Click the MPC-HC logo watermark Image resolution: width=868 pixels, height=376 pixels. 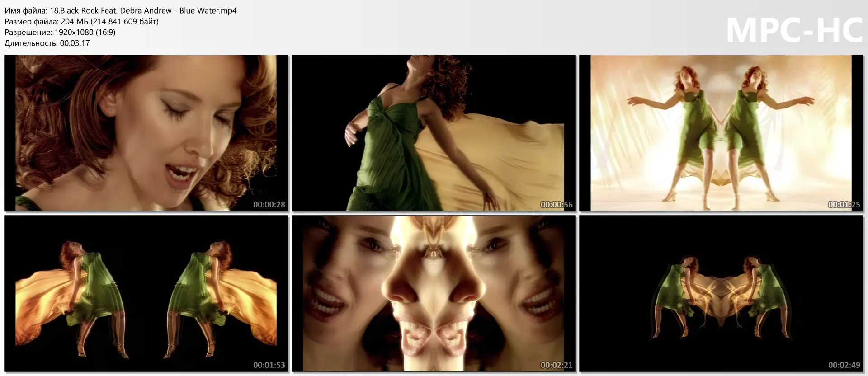(794, 31)
